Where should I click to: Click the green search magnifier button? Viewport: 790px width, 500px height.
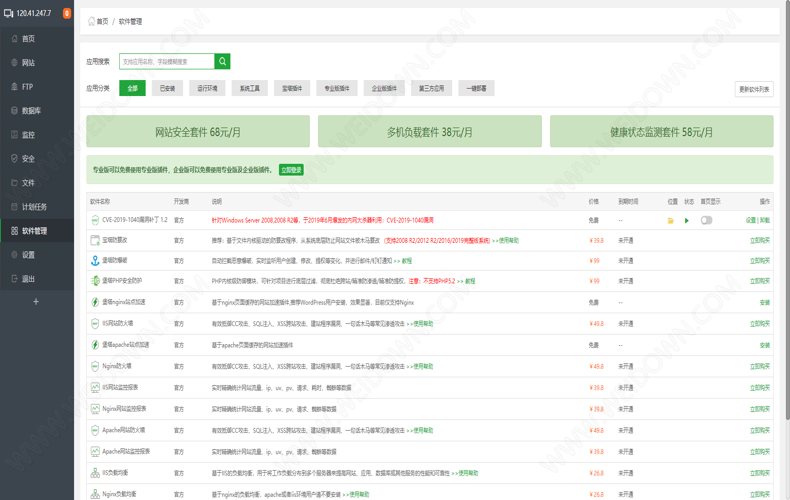(x=222, y=61)
